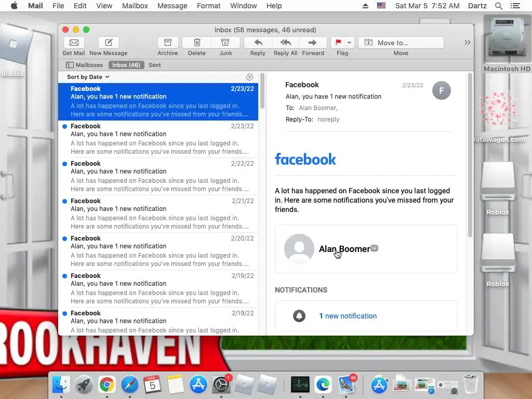Screen dimensions: 532x399
Task: Archive the selected email
Action: (x=168, y=43)
